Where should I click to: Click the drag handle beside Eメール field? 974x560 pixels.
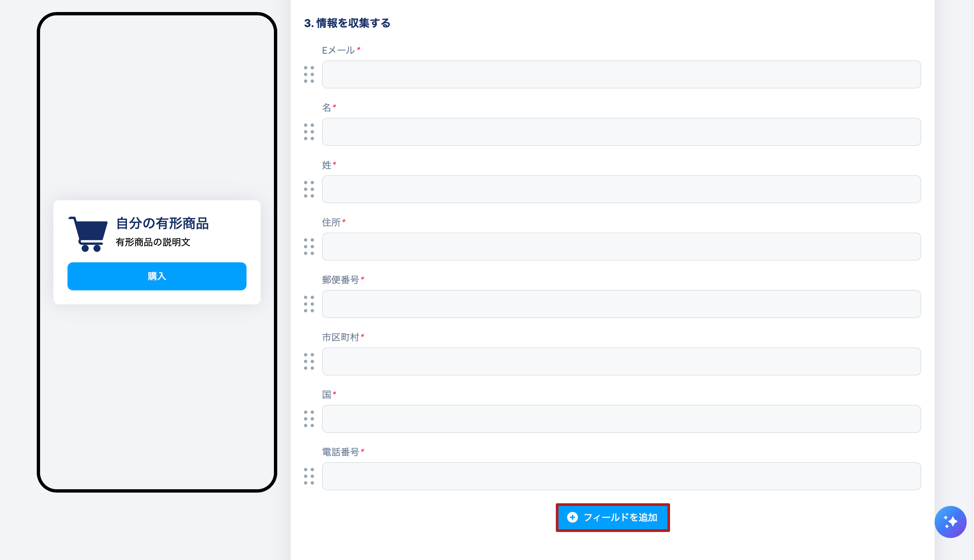click(309, 74)
